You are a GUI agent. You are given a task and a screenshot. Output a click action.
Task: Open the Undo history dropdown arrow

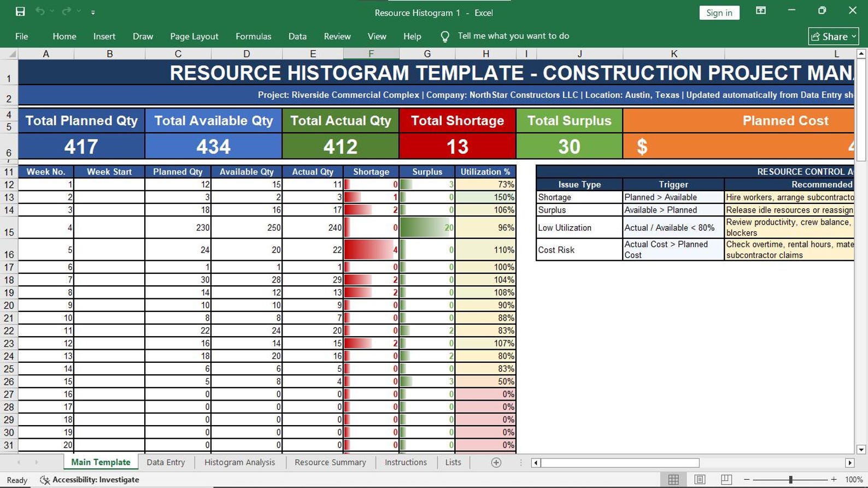tap(52, 11)
